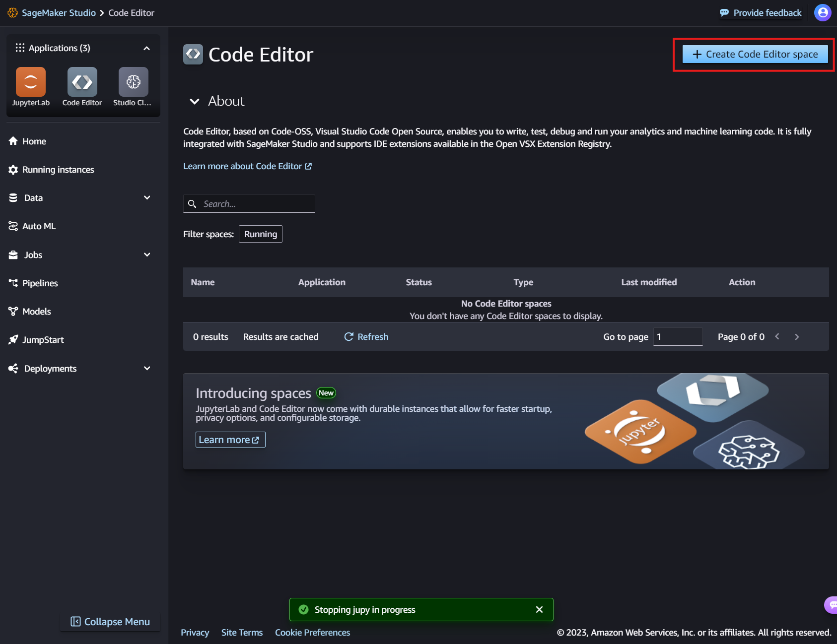Open Learn more about Code Editor link
The image size is (837, 644).
click(x=247, y=166)
